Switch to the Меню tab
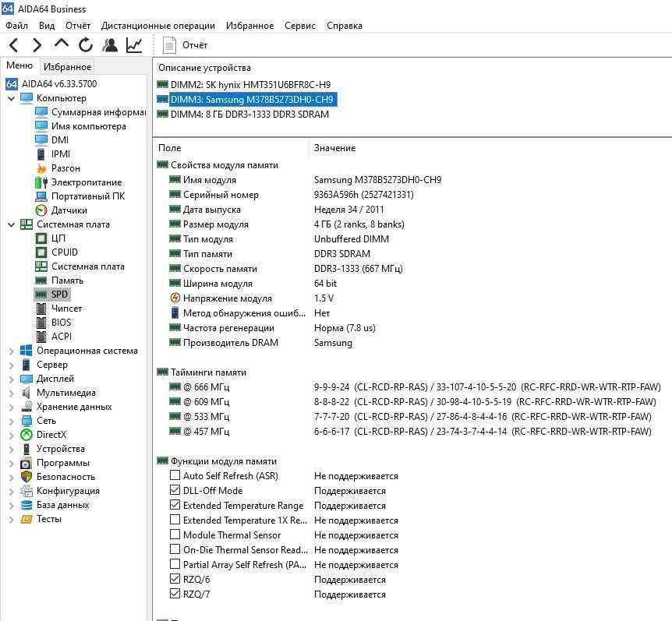Screen dimensions: 672x621 (19, 65)
